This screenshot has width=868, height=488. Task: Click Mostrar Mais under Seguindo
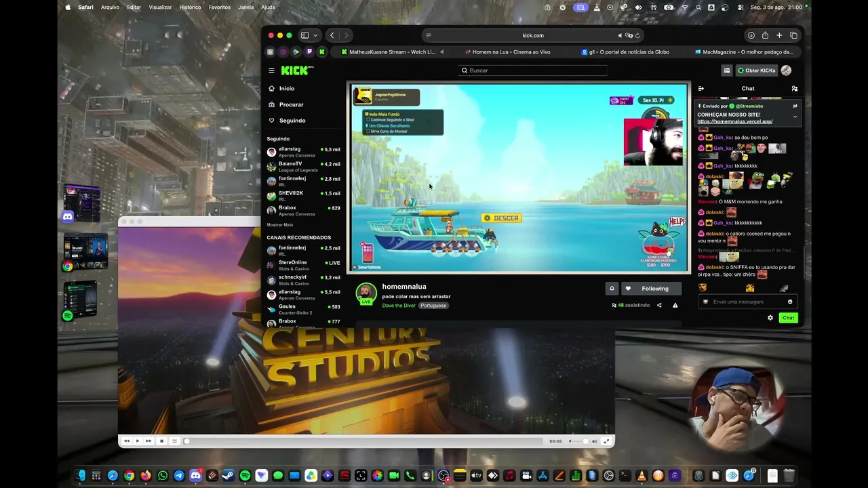[280, 225]
